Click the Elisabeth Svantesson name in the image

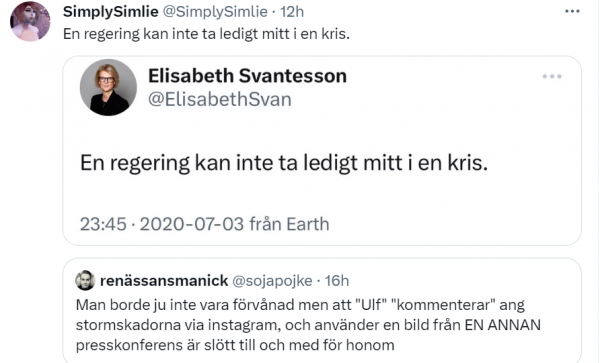pos(247,76)
